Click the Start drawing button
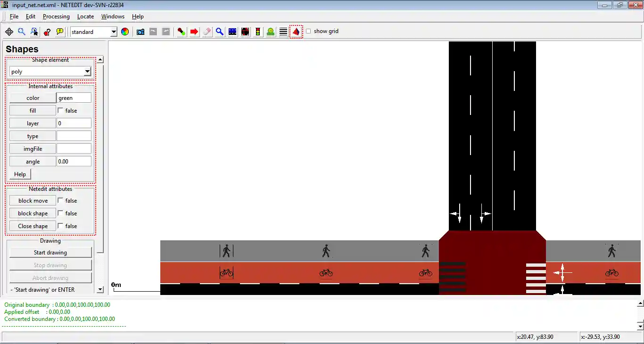The width and height of the screenshot is (644, 344). tap(50, 253)
